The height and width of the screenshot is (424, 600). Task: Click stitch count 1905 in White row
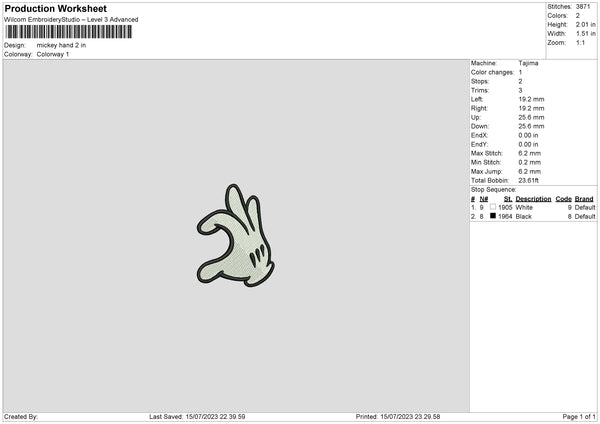[505, 208]
